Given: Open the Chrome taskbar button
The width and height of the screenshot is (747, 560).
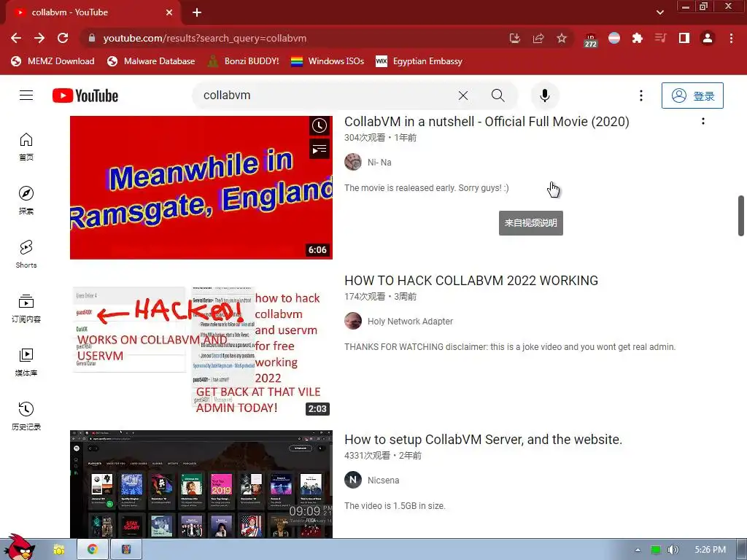Looking at the screenshot, I should coord(92,550).
